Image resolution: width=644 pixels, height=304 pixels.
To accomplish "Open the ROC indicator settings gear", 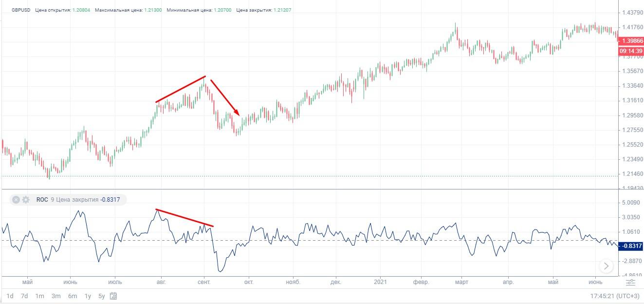I will [25, 200].
